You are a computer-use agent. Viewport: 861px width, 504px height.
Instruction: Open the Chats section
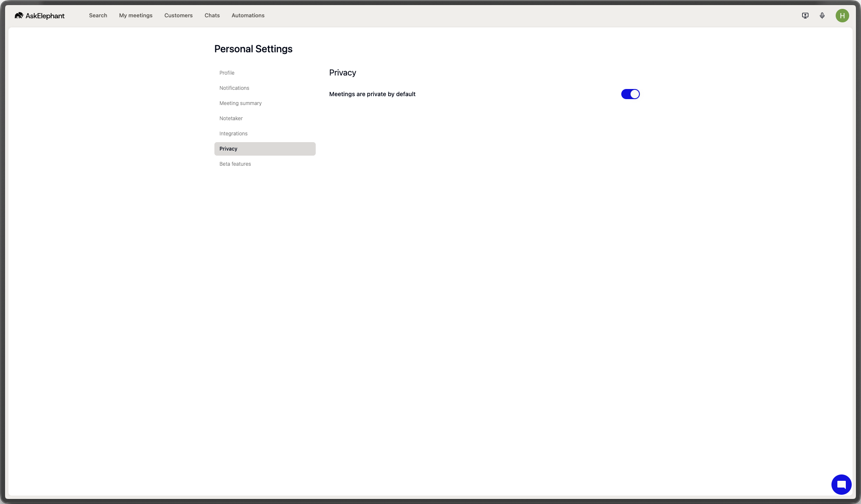pos(212,16)
